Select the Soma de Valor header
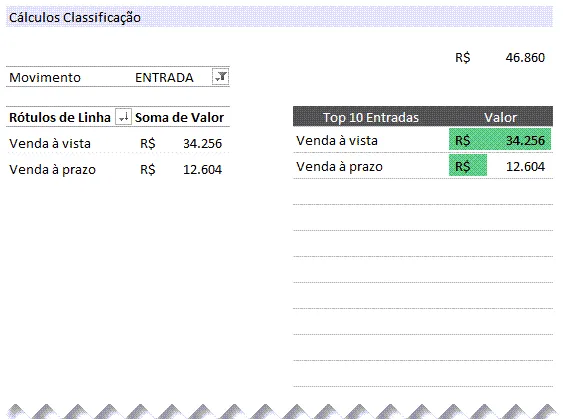Viewport: 563px width, 419px height. 179,117
